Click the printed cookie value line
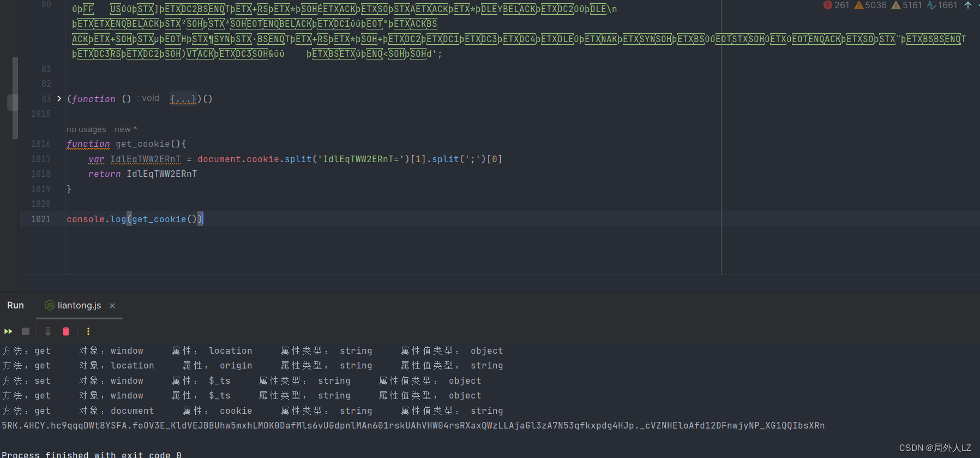The width and height of the screenshot is (980, 458). coord(413,426)
